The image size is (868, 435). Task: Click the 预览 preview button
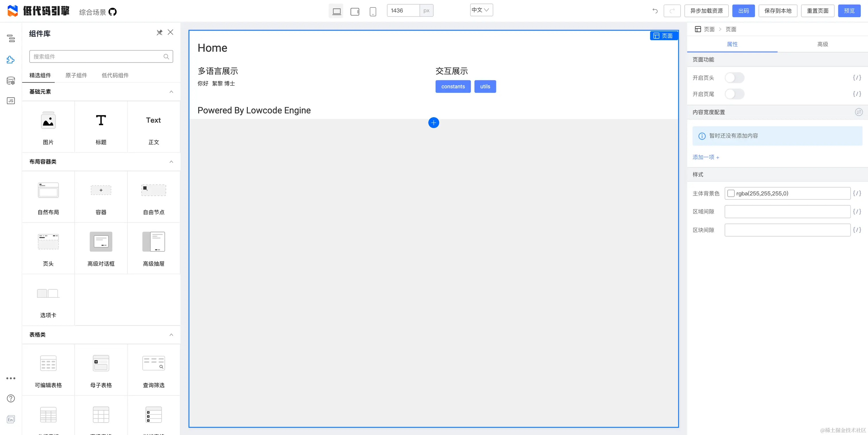pos(849,11)
